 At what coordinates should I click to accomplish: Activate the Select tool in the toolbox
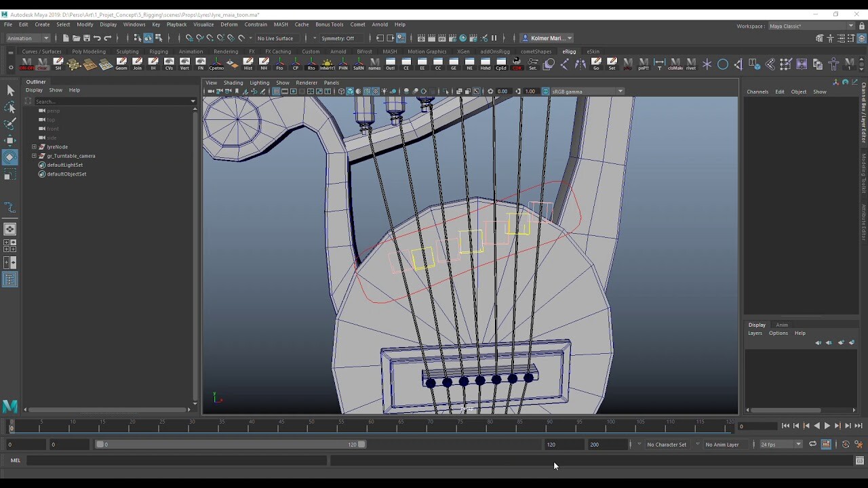pos(10,91)
